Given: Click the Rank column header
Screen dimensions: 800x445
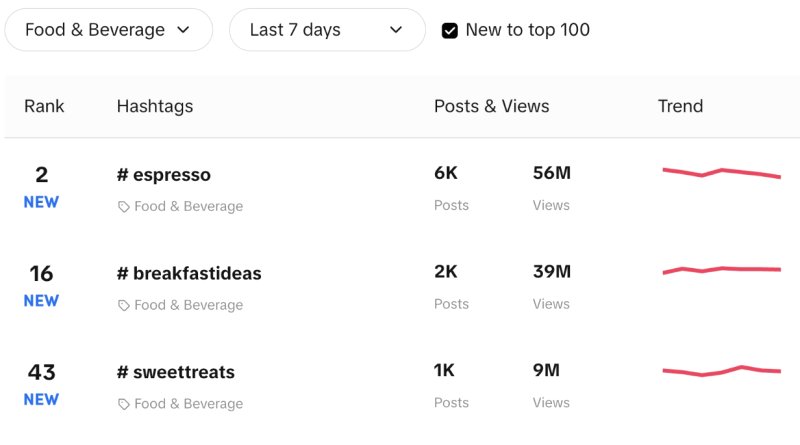Looking at the screenshot, I should [44, 106].
